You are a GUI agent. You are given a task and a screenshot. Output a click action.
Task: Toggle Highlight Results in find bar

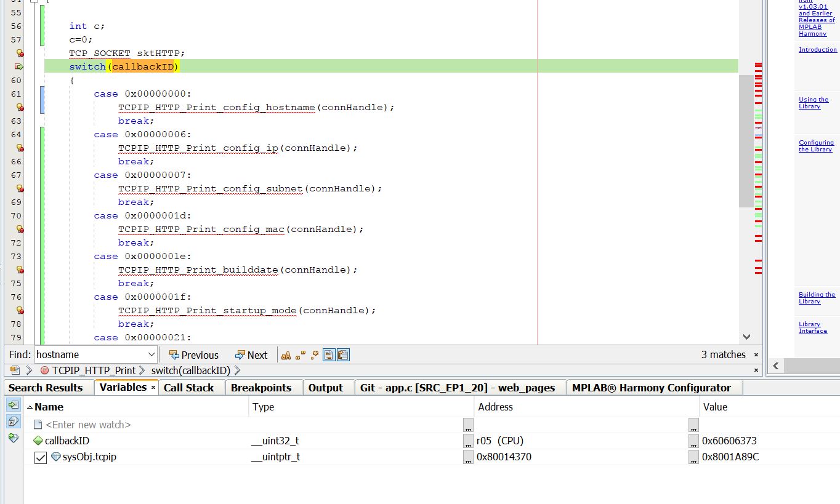tap(329, 355)
